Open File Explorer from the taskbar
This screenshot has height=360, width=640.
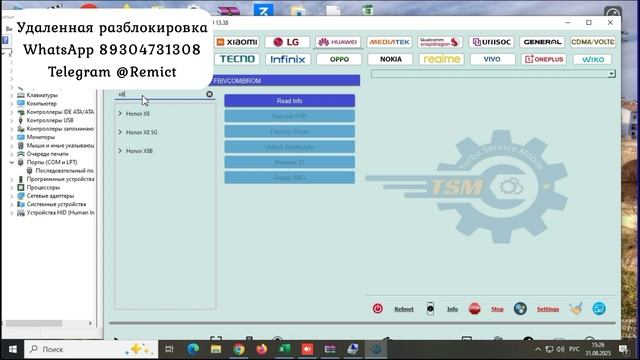pos(216,349)
